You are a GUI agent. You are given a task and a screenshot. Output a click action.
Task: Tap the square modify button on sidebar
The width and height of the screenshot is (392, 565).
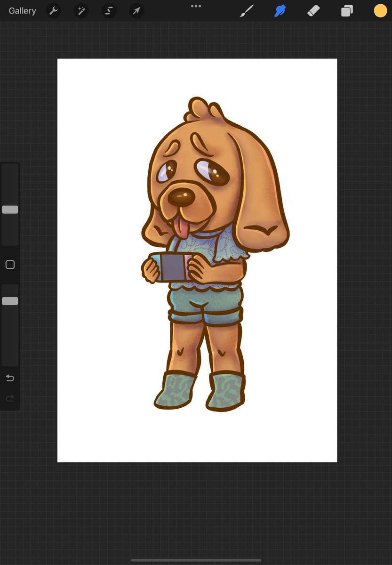pos(10,265)
